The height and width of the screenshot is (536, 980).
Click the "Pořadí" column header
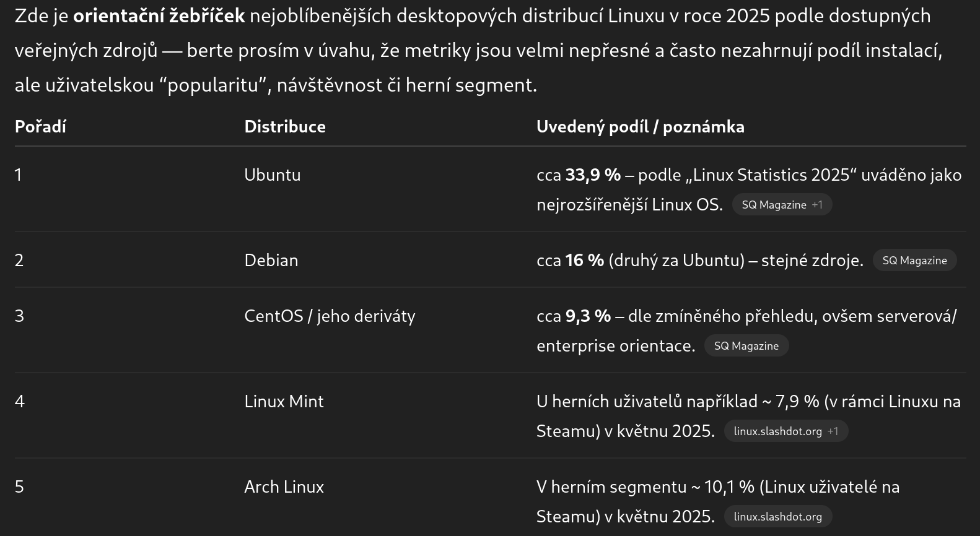click(40, 127)
